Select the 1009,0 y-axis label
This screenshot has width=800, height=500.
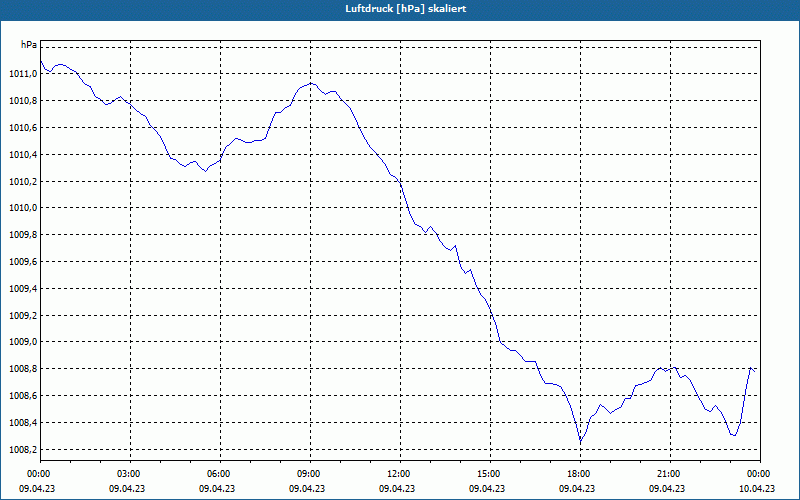pos(23,342)
